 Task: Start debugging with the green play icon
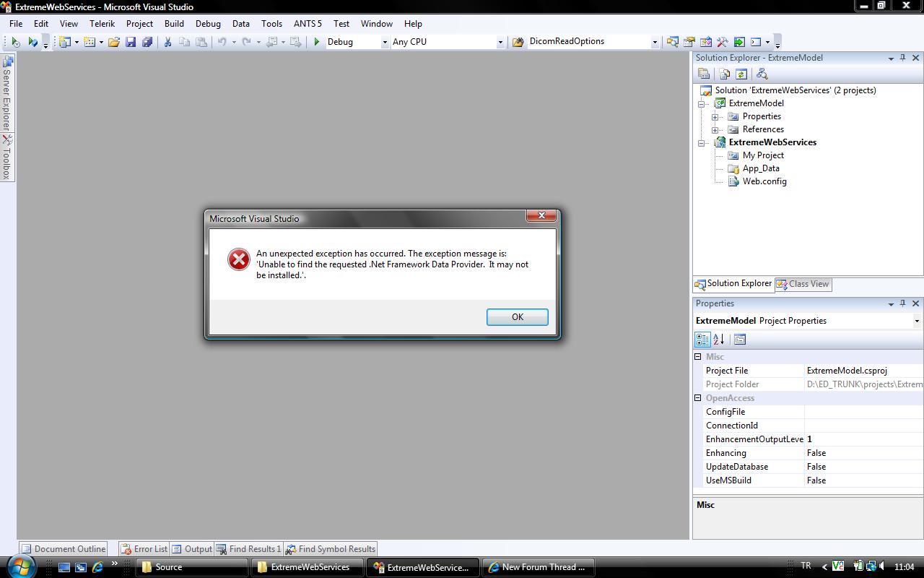point(316,42)
